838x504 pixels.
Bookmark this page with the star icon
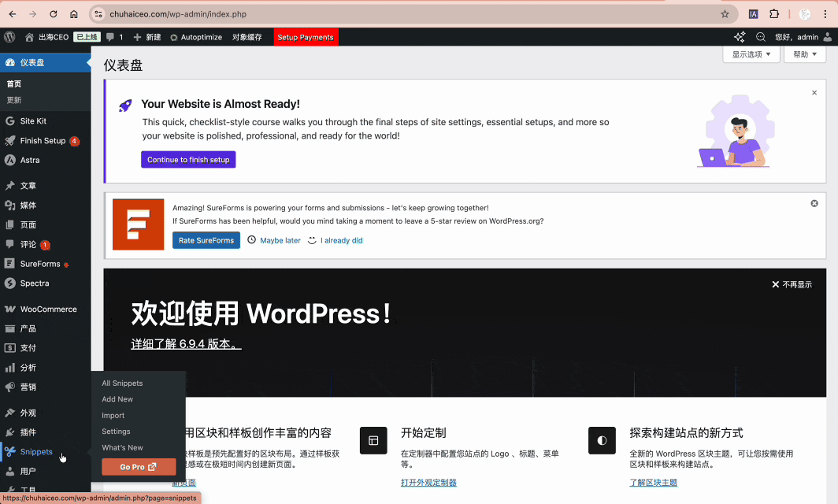[725, 14]
